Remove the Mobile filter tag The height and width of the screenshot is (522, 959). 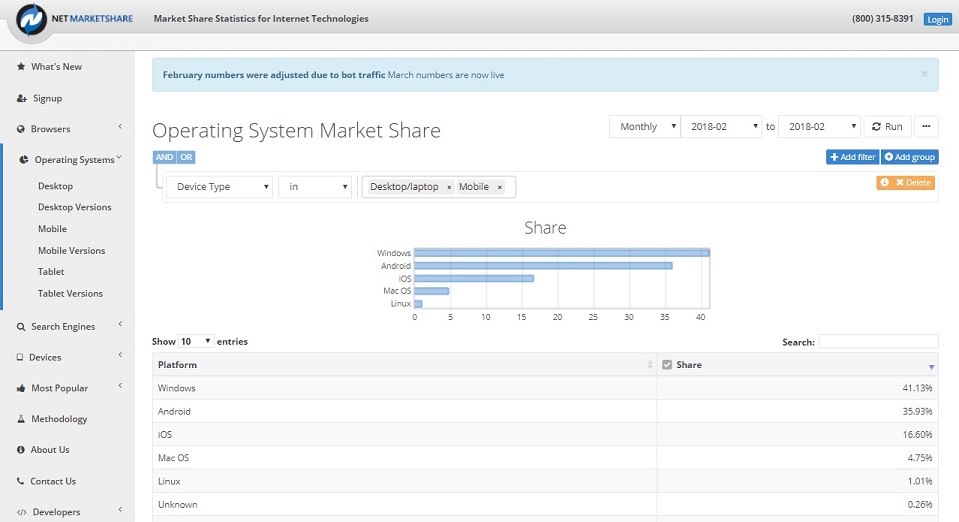click(x=500, y=187)
